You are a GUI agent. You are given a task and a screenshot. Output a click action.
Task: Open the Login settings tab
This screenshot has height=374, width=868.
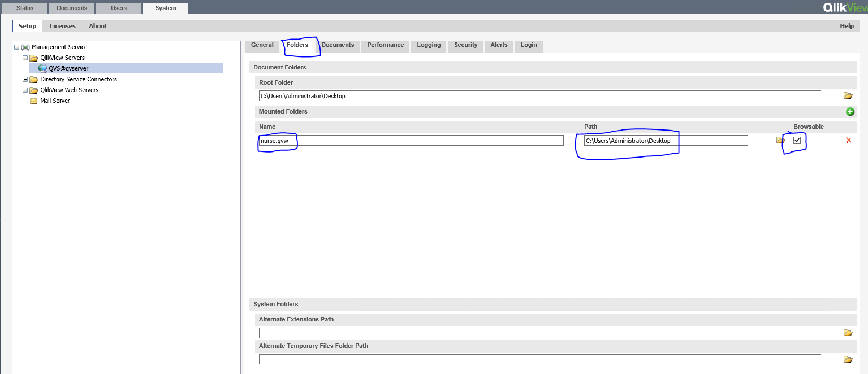pos(529,45)
